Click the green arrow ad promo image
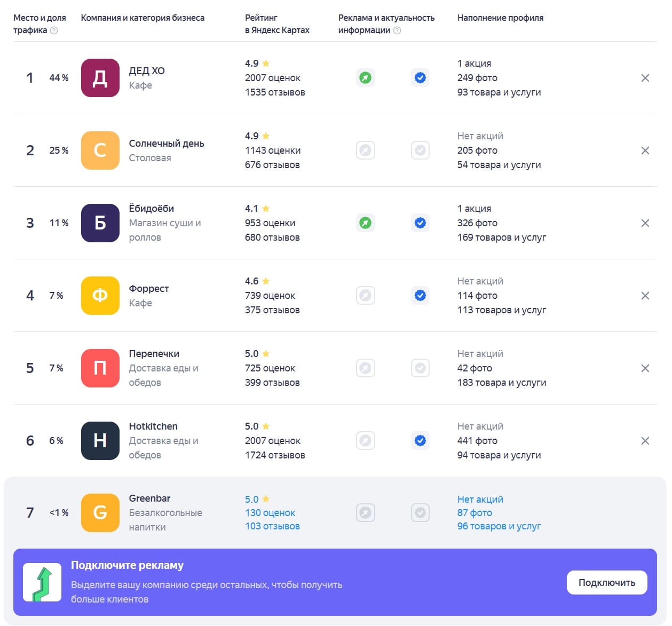 coord(42,582)
